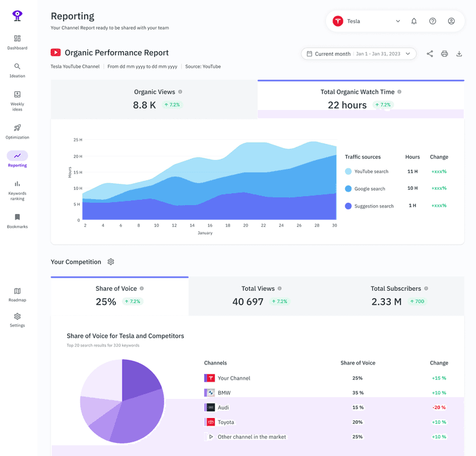Switch to the Organic Views tab
The image size is (476, 456).
click(x=154, y=99)
